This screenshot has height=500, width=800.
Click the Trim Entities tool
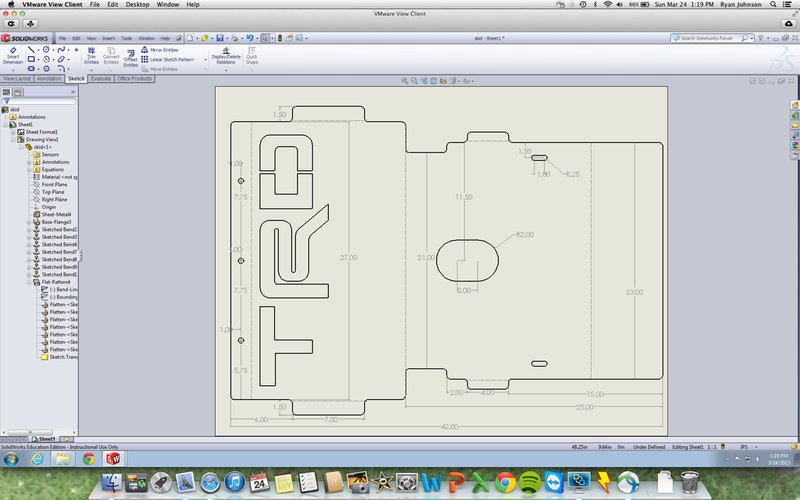coord(91,56)
